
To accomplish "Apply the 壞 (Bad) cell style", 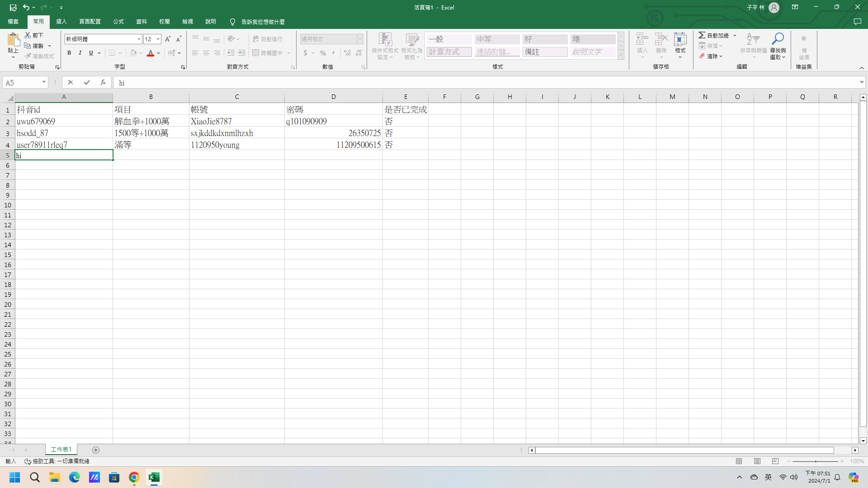I will point(593,39).
